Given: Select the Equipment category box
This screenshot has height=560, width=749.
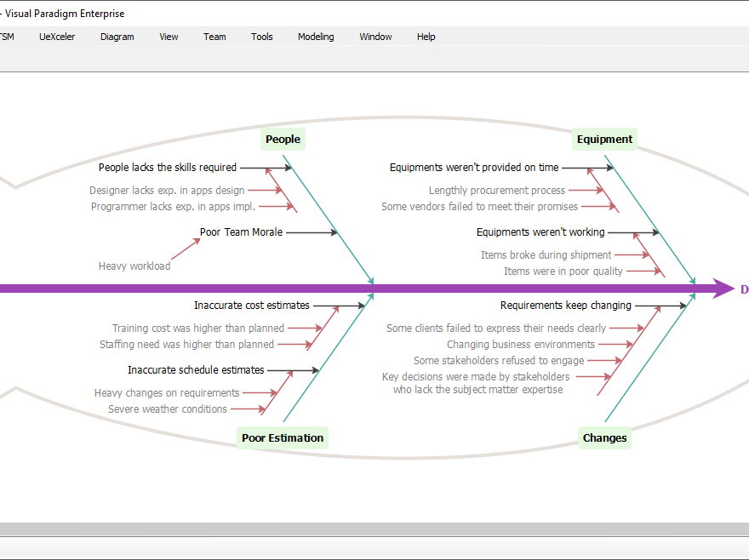Looking at the screenshot, I should click(604, 139).
